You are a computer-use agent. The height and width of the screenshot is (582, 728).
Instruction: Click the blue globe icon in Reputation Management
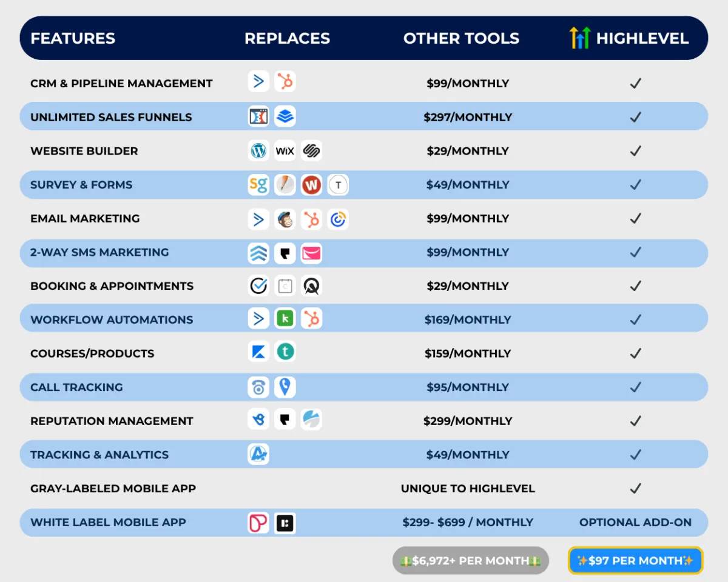pos(312,420)
